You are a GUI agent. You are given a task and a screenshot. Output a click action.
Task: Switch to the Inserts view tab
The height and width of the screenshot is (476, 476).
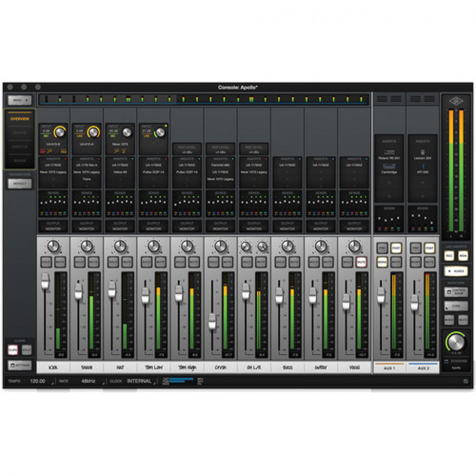click(x=20, y=147)
